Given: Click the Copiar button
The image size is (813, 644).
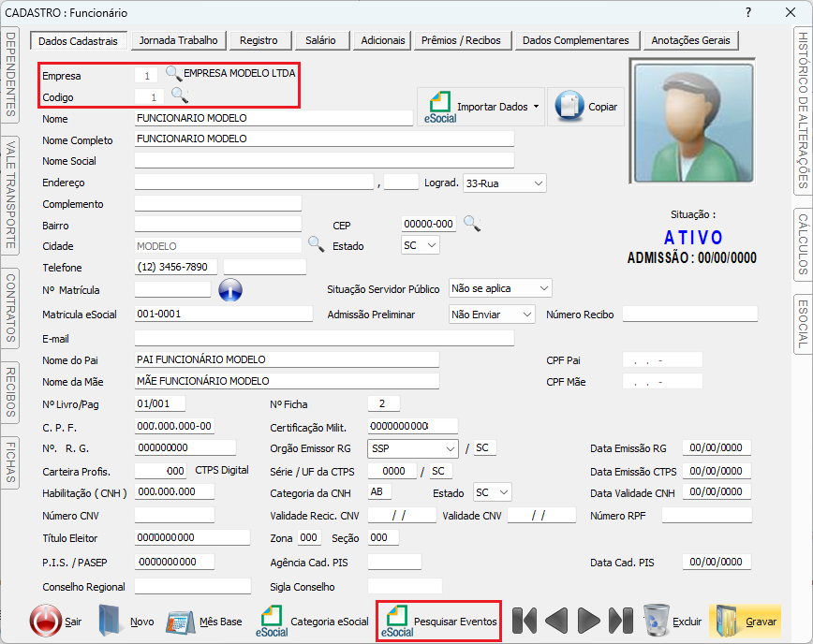Looking at the screenshot, I should pos(587,107).
